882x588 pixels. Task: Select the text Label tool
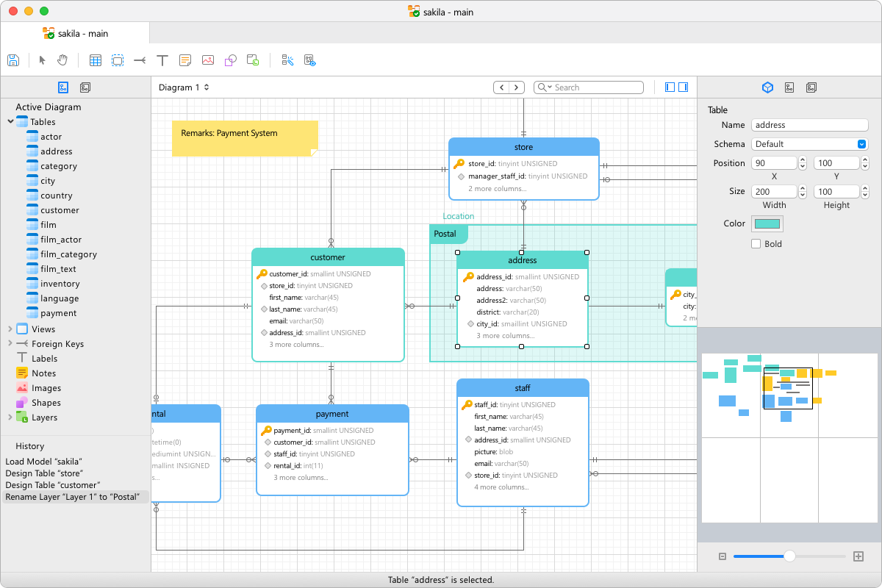click(162, 60)
